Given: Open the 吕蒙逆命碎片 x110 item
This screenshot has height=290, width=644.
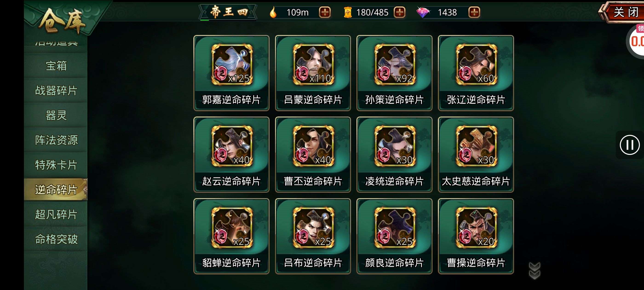Looking at the screenshot, I should pos(313,73).
